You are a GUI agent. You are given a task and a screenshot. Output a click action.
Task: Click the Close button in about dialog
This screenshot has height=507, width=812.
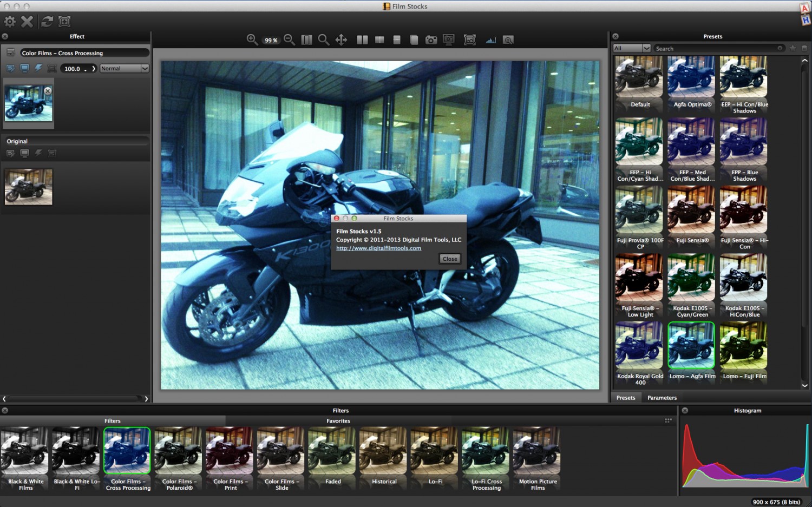[450, 259]
